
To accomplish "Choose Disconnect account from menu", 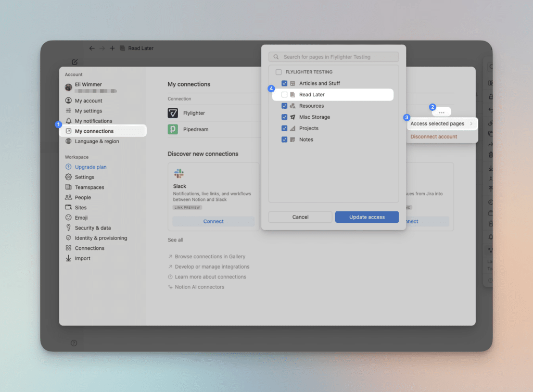I will coord(434,136).
